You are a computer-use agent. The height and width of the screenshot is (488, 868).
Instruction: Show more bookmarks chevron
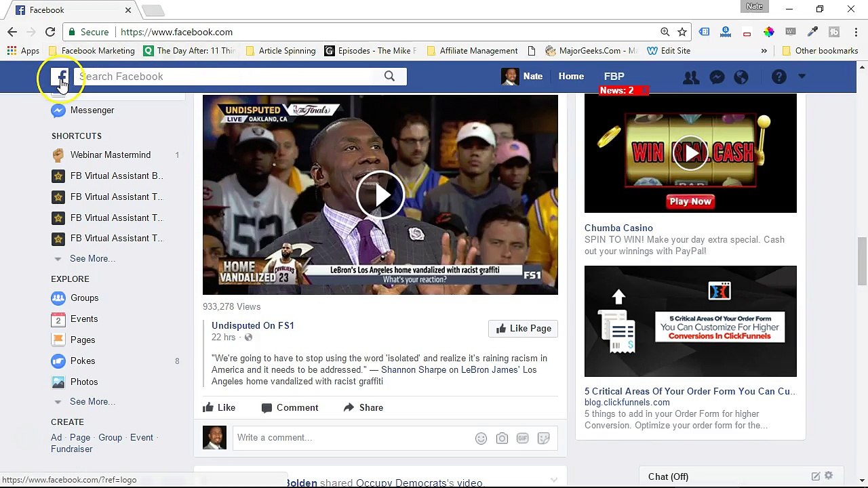764,51
